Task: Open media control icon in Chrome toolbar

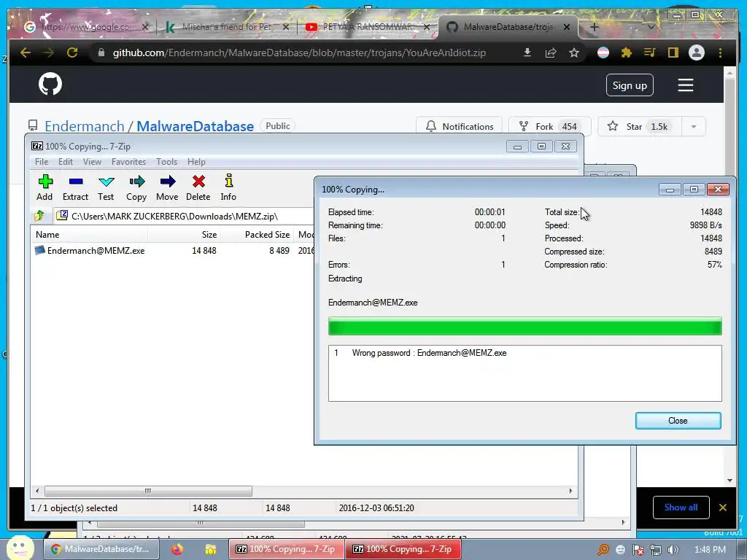Action: [650, 52]
